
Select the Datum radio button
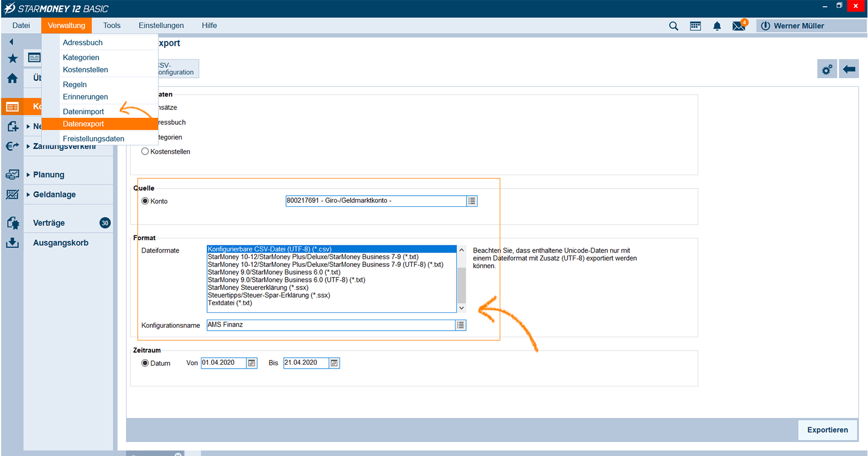tap(145, 363)
